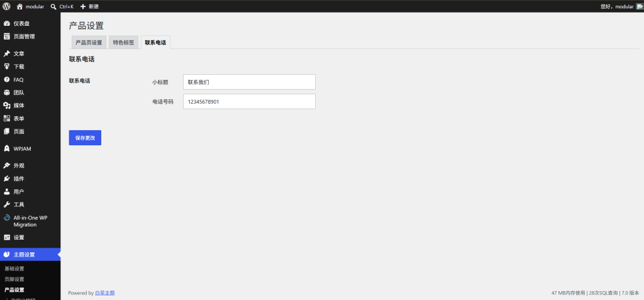Viewport: 644px width, 300px height.
Task: Click the 页面管理 icon
Action: coord(6,36)
